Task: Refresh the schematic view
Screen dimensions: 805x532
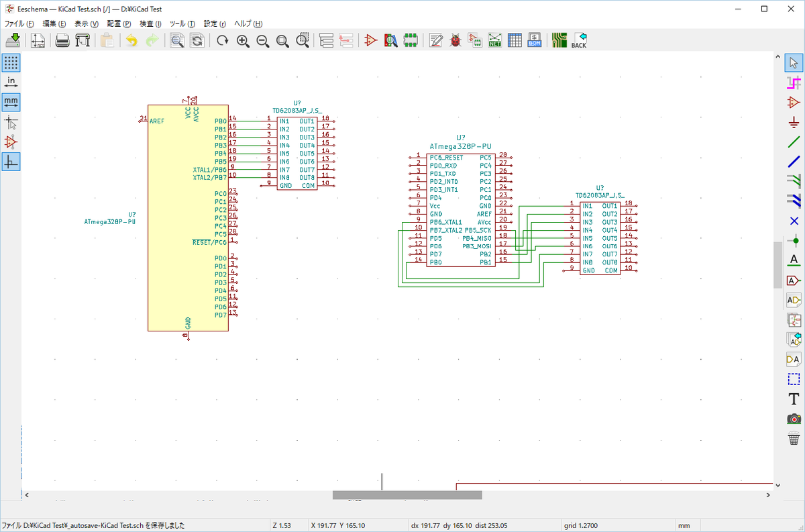Action: (222, 41)
